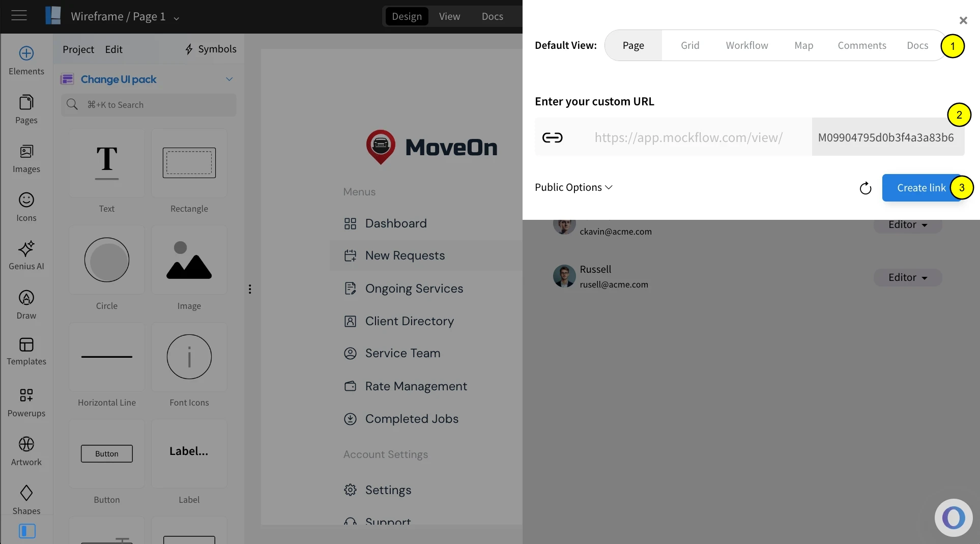Open the page title dropdown next to Page 1
The width and height of the screenshot is (980, 544).
point(177,18)
